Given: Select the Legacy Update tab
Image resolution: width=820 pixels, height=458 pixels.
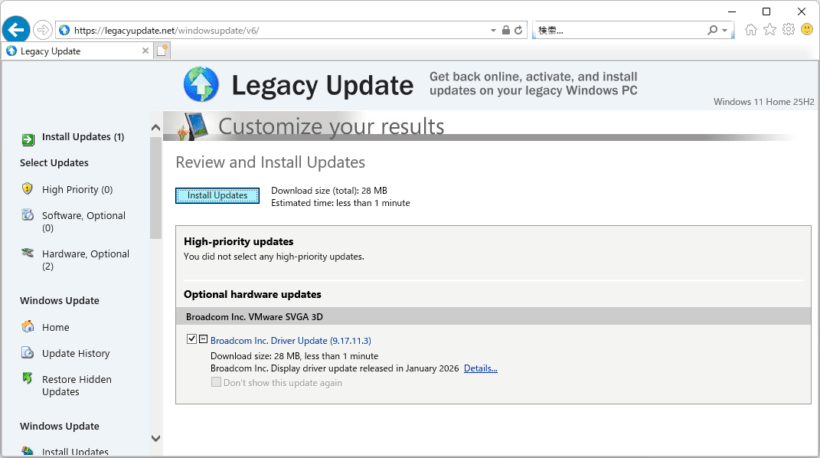Looking at the screenshot, I should pyautogui.click(x=77, y=51).
